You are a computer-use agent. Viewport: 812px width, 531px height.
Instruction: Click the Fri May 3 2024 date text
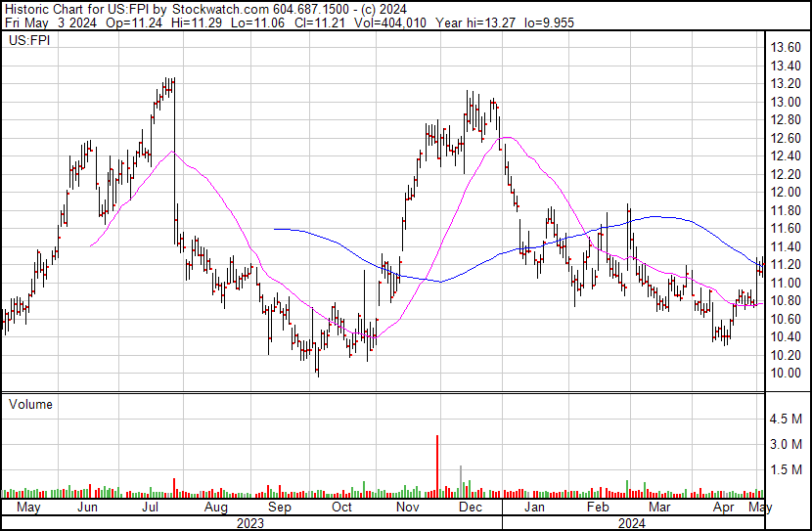coord(51,22)
